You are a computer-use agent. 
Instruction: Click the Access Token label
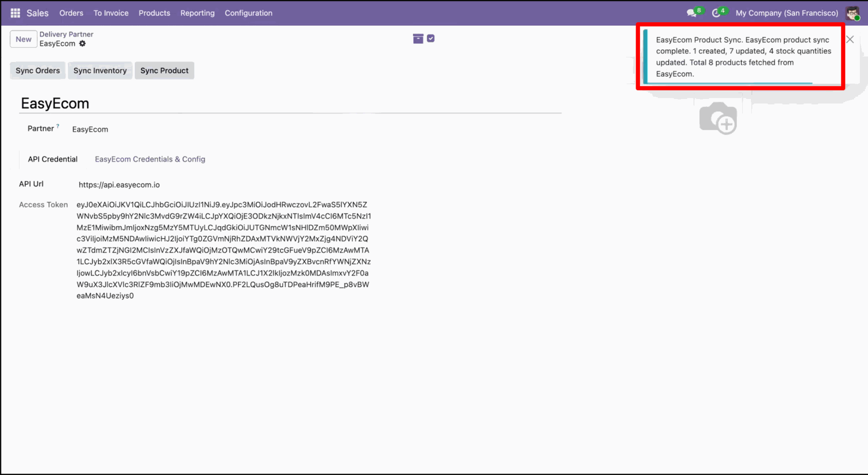43,205
